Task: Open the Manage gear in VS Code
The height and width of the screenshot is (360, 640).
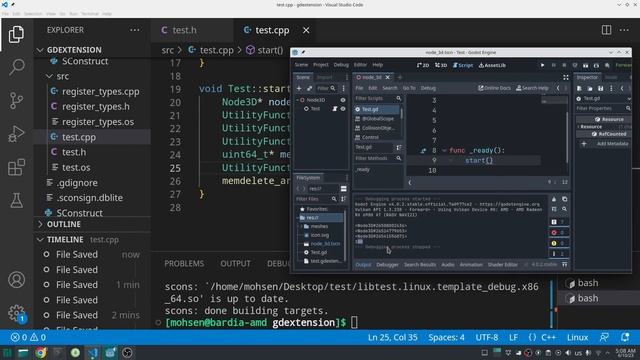Action: [16, 313]
